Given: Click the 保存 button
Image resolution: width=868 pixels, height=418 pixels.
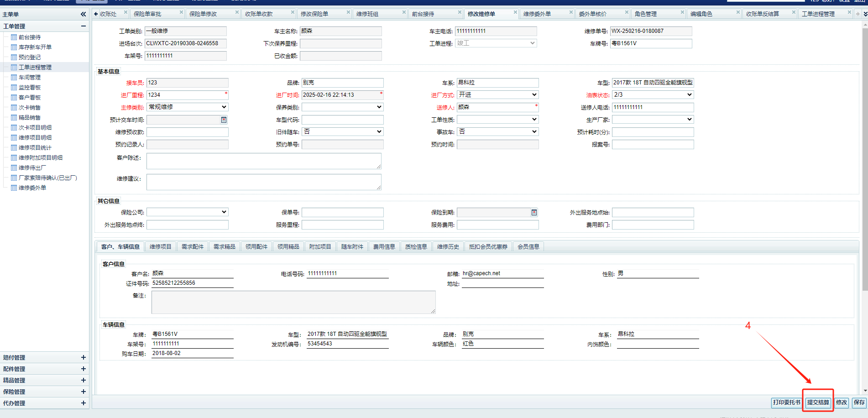Looking at the screenshot, I should click(859, 402).
